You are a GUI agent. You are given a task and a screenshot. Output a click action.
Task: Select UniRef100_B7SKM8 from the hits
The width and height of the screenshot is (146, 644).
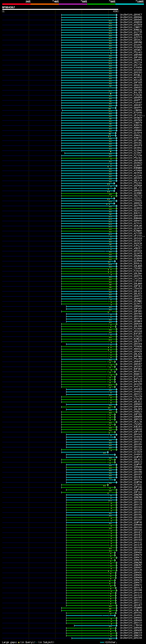[x=131, y=113]
